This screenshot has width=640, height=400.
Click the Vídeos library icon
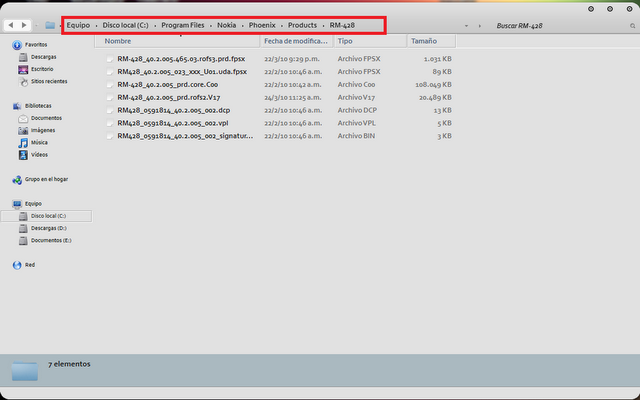click(23, 155)
